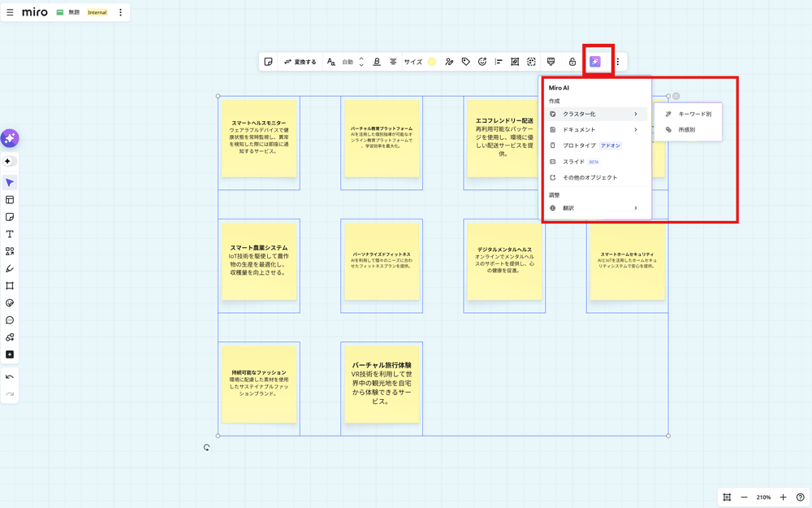Toggle the grid view button bottom right
812x508 pixels.
pos(727,497)
